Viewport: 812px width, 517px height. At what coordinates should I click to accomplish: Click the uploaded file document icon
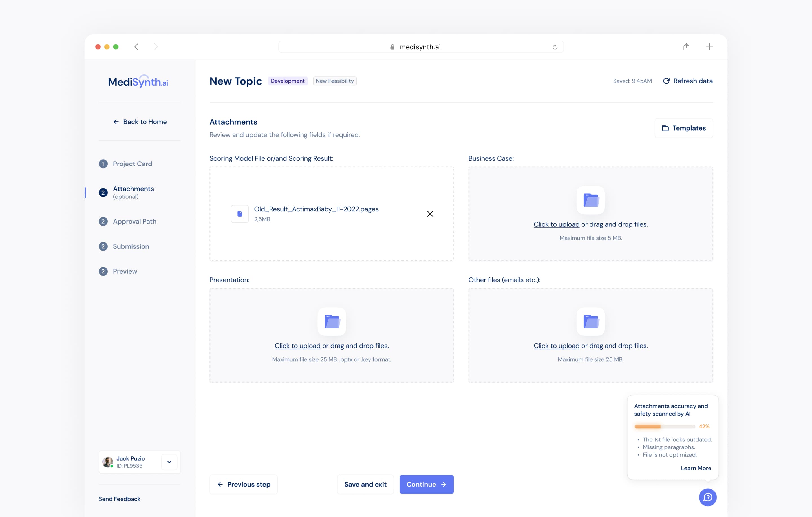tap(240, 214)
